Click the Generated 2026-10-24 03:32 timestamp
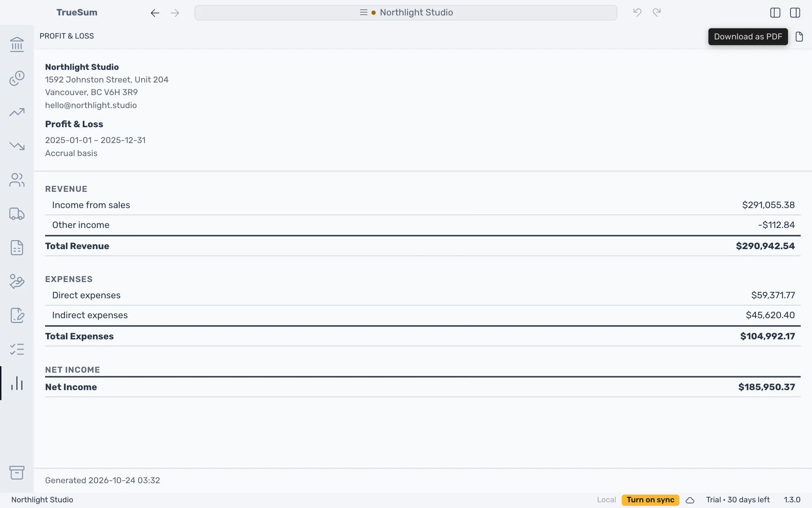Image resolution: width=812 pixels, height=508 pixels. [102, 480]
